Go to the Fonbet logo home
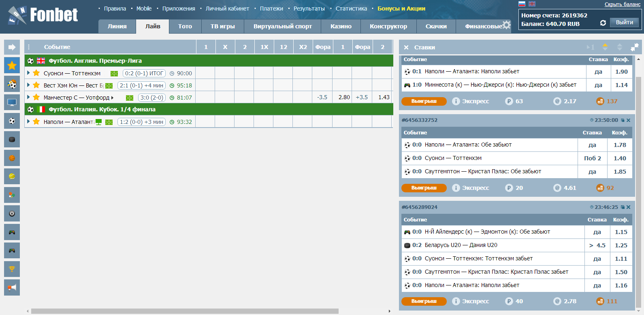The height and width of the screenshot is (315, 644). pyautogui.click(x=43, y=15)
